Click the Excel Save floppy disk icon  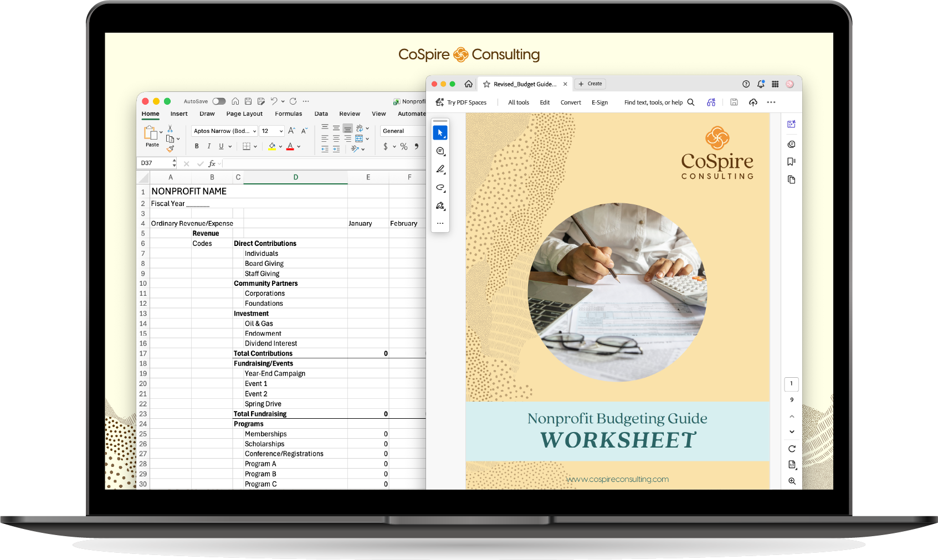248,101
